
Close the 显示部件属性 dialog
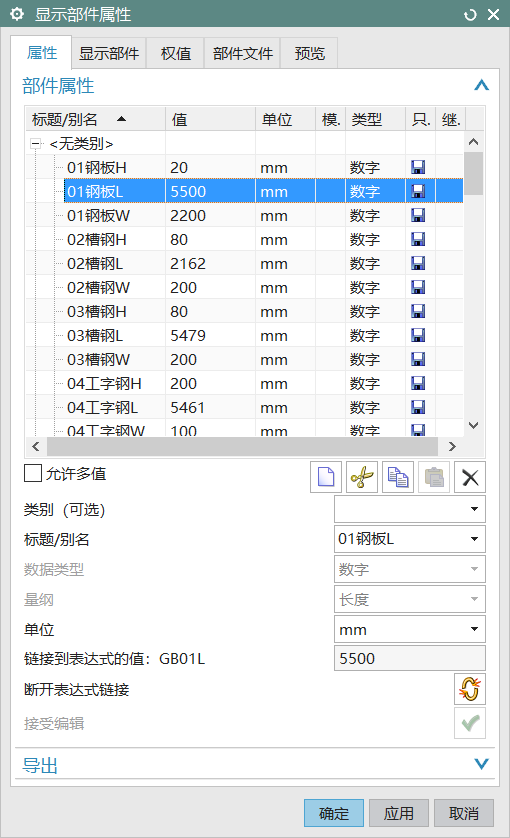click(493, 14)
